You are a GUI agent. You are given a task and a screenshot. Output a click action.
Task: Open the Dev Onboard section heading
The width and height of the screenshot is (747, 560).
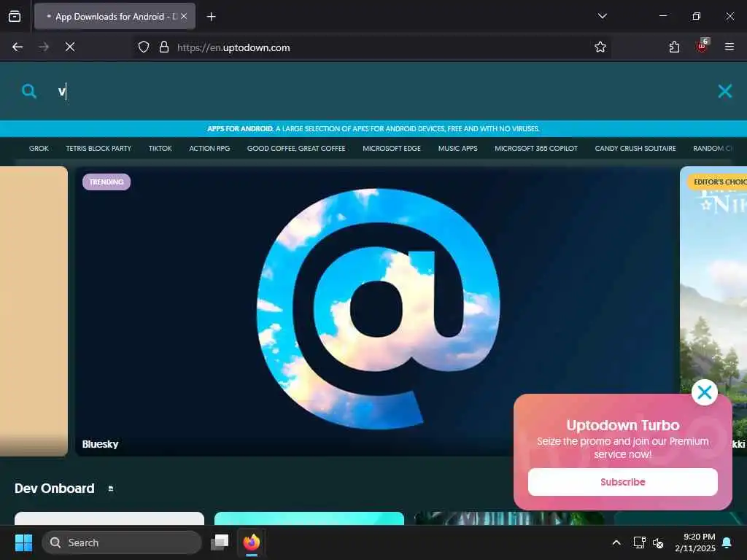tap(54, 489)
